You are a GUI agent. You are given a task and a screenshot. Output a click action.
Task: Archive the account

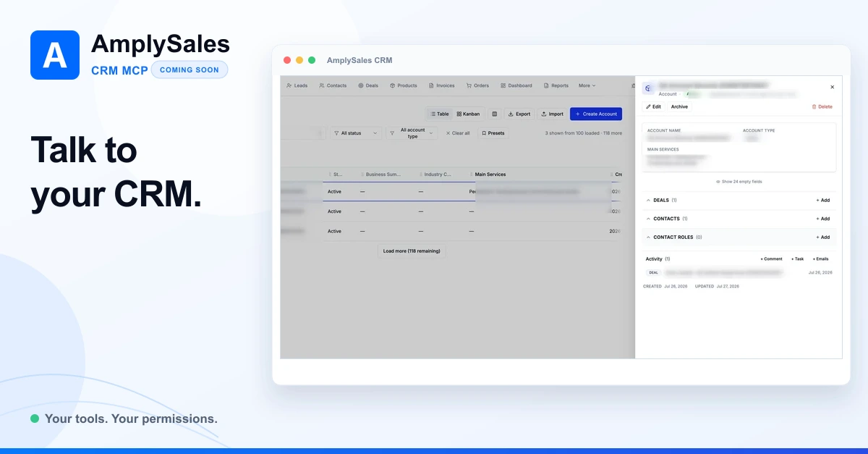pyautogui.click(x=679, y=106)
